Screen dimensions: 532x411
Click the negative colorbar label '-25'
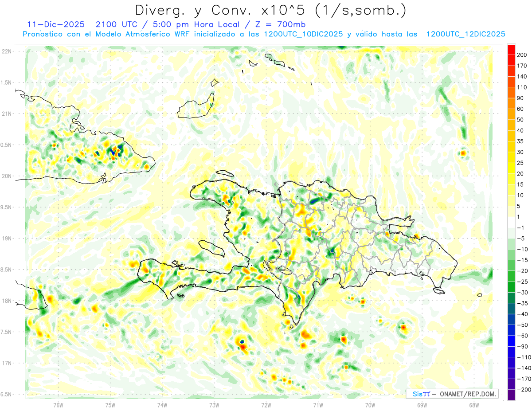click(523, 282)
